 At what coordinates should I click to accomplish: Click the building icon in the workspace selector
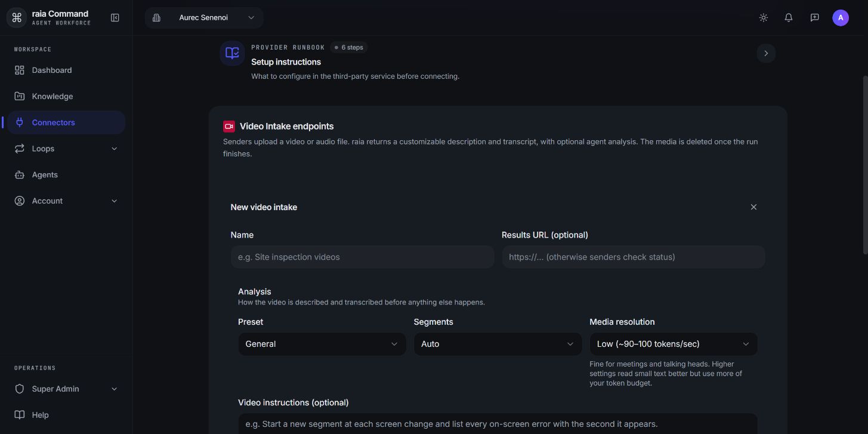click(x=156, y=18)
